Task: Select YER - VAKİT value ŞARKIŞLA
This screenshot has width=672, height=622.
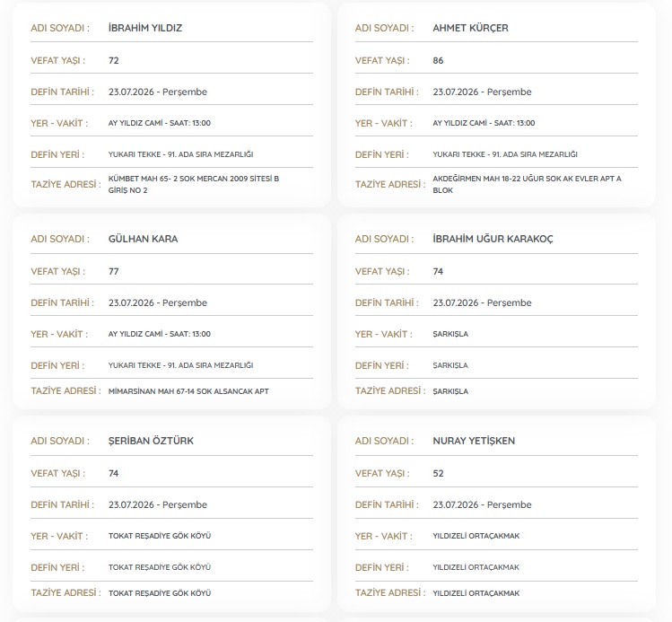Action: tap(450, 334)
